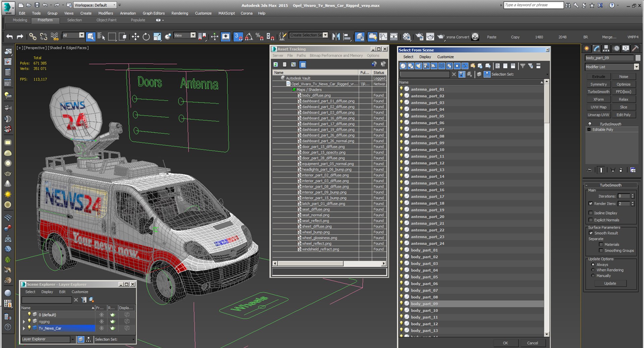
Task: Choose the Select and Move tool
Action: [135, 37]
